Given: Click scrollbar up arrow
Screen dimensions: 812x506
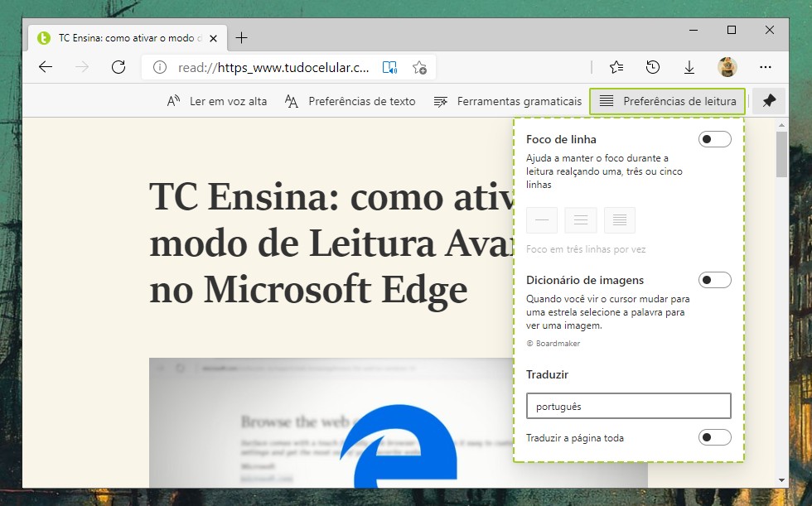Looking at the screenshot, I should 781,125.
